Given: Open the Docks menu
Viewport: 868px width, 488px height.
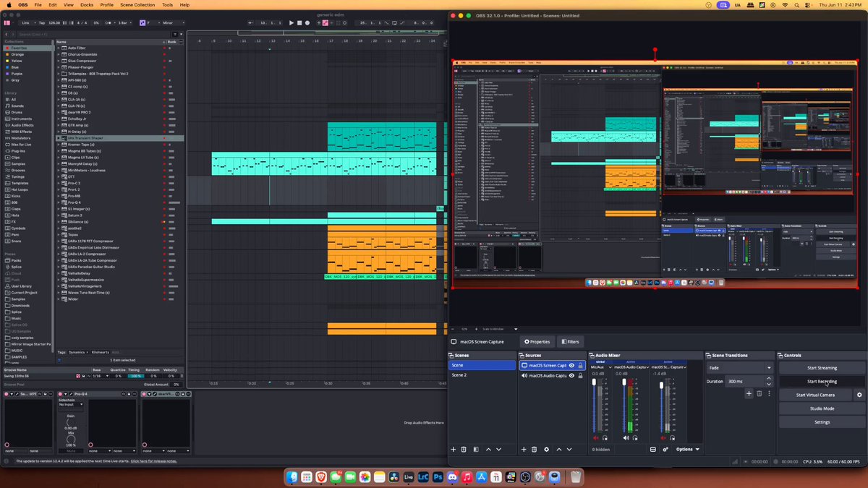Looking at the screenshot, I should pyautogui.click(x=86, y=4).
